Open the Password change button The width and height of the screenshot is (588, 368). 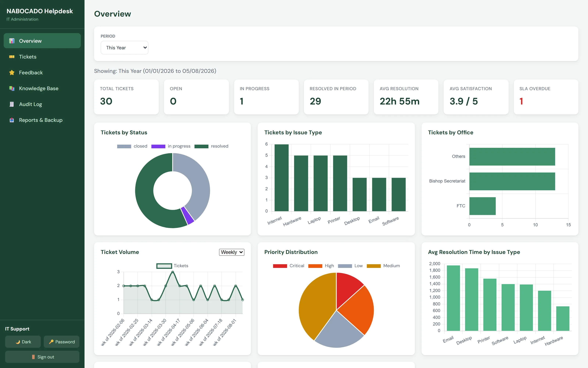[x=62, y=342]
